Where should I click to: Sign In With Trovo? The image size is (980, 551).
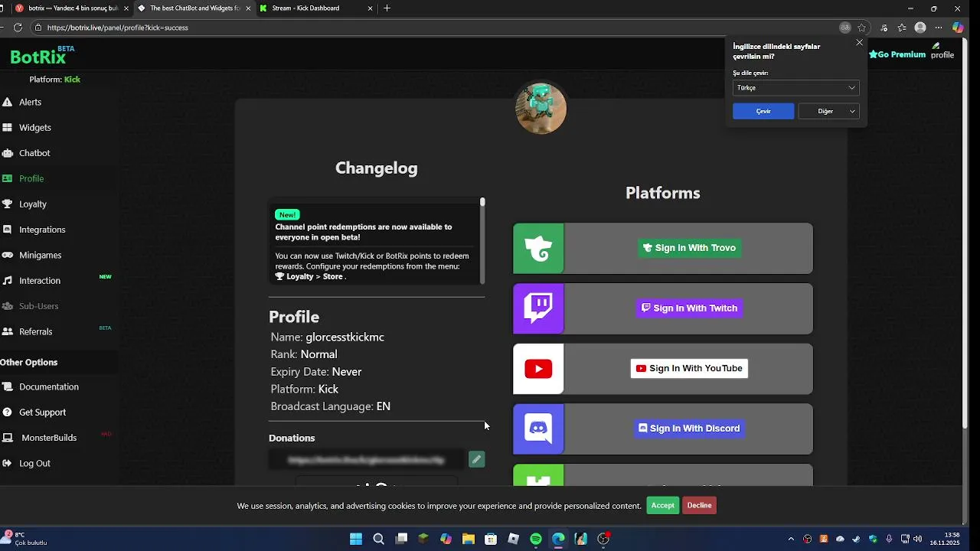tap(689, 248)
